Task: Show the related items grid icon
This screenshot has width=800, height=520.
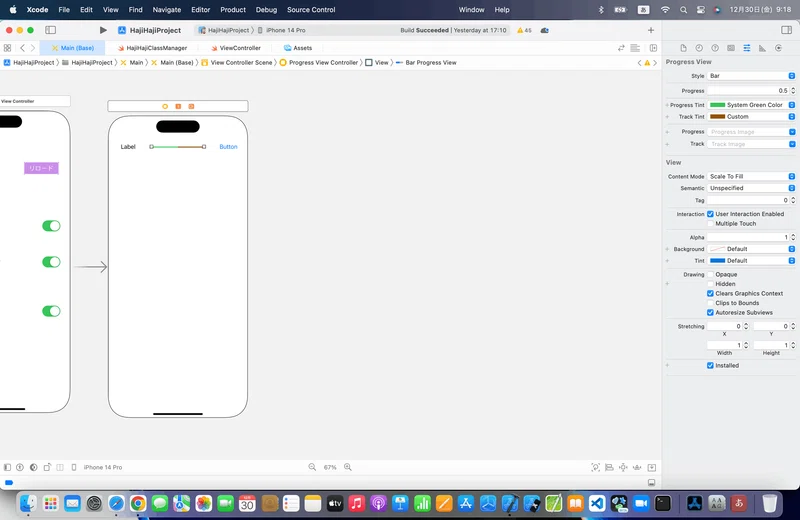Action: click(x=7, y=48)
